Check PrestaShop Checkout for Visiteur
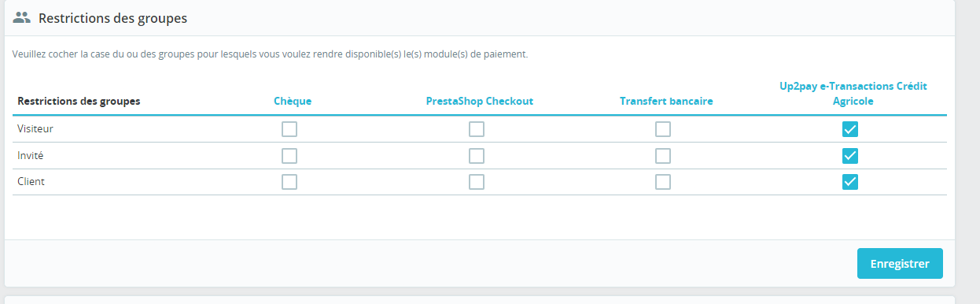The height and width of the screenshot is (304, 980). point(477,129)
